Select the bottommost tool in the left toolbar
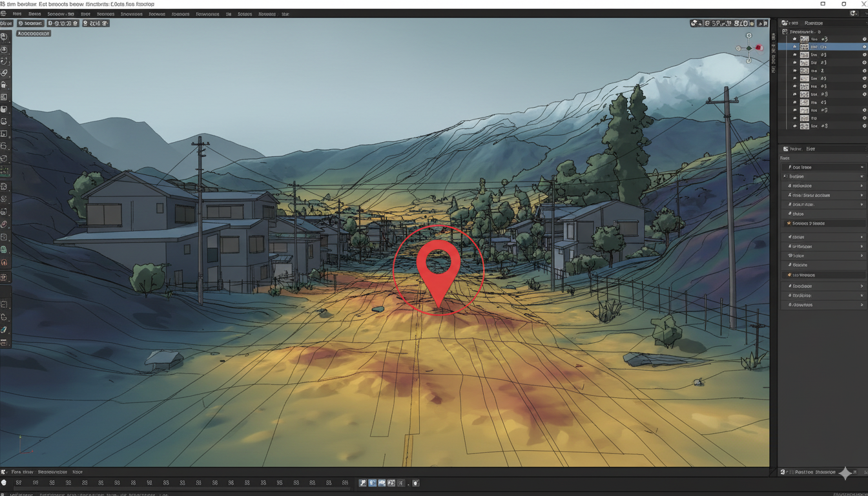Screen dimensions: 868x496 click(x=4, y=342)
